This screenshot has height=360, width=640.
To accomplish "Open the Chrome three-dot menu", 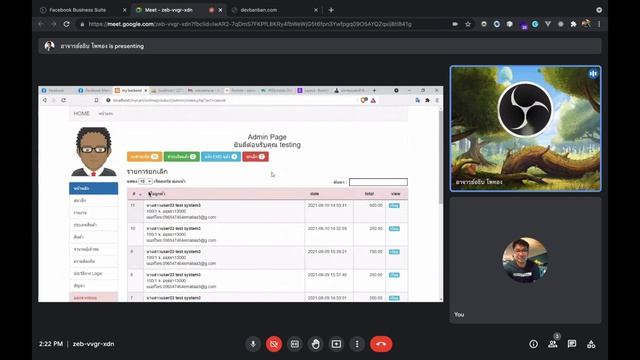I will [599, 24].
